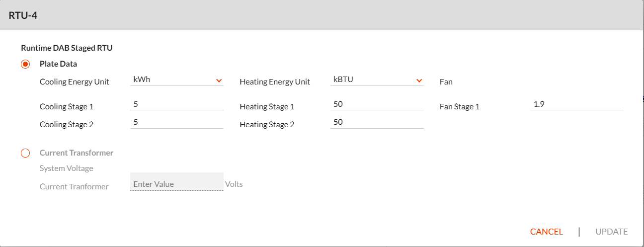Click the System Voltage label

coord(67,168)
